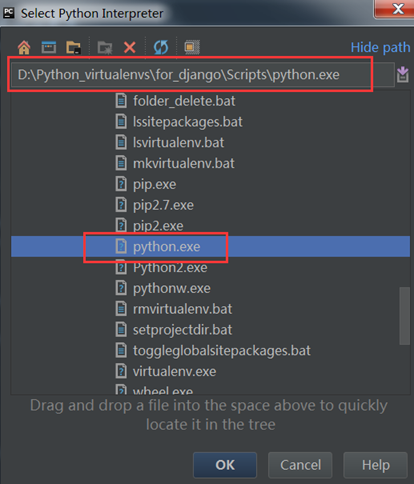Select virtualenv.exe file
The image size is (414, 484).
click(174, 371)
